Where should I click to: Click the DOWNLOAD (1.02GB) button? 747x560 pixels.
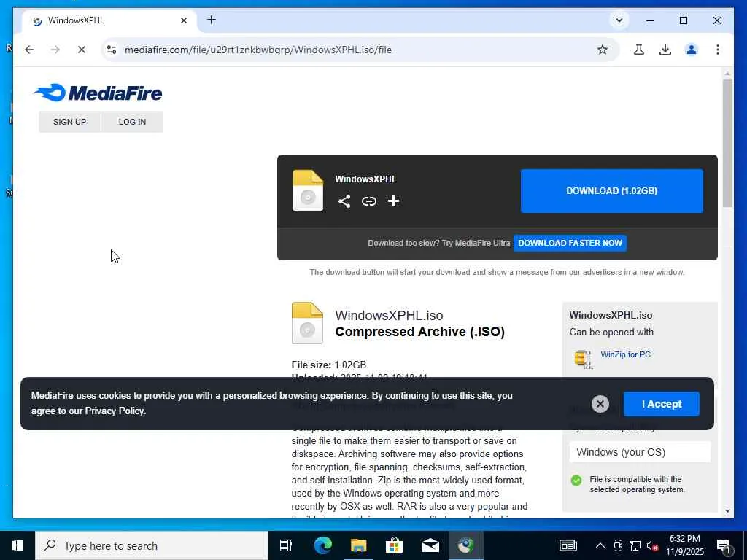click(612, 191)
